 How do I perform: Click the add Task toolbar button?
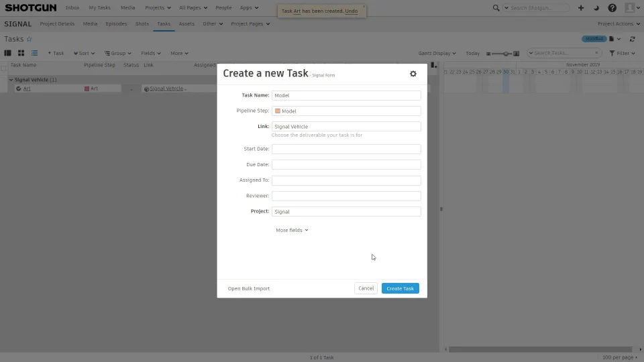56,54
